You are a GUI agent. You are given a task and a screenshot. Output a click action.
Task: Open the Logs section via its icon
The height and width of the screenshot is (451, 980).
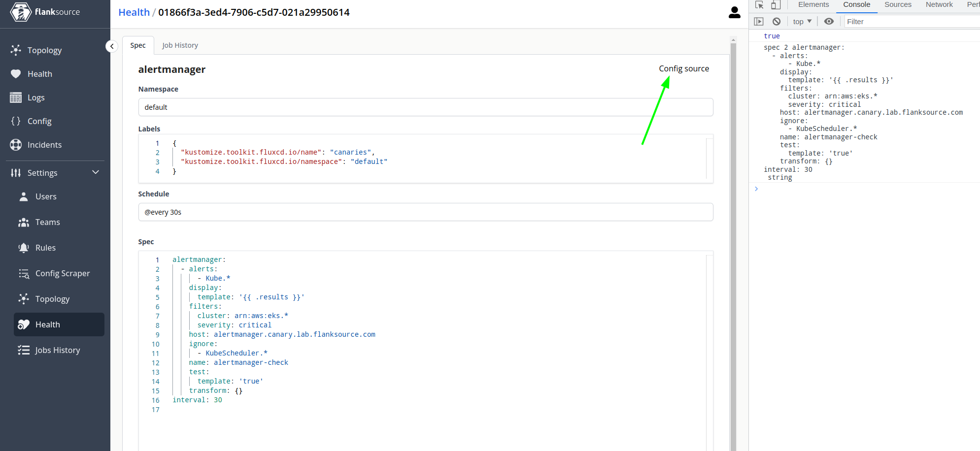click(x=16, y=97)
